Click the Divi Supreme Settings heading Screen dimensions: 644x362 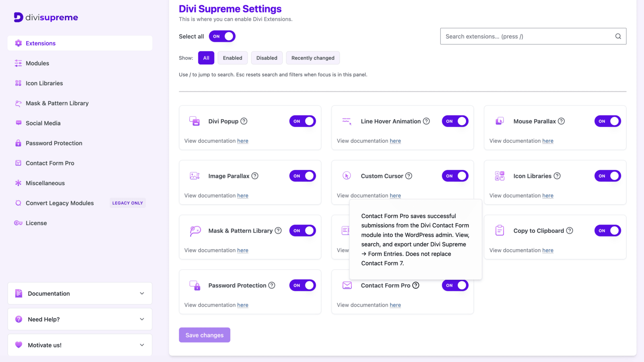coord(230,9)
